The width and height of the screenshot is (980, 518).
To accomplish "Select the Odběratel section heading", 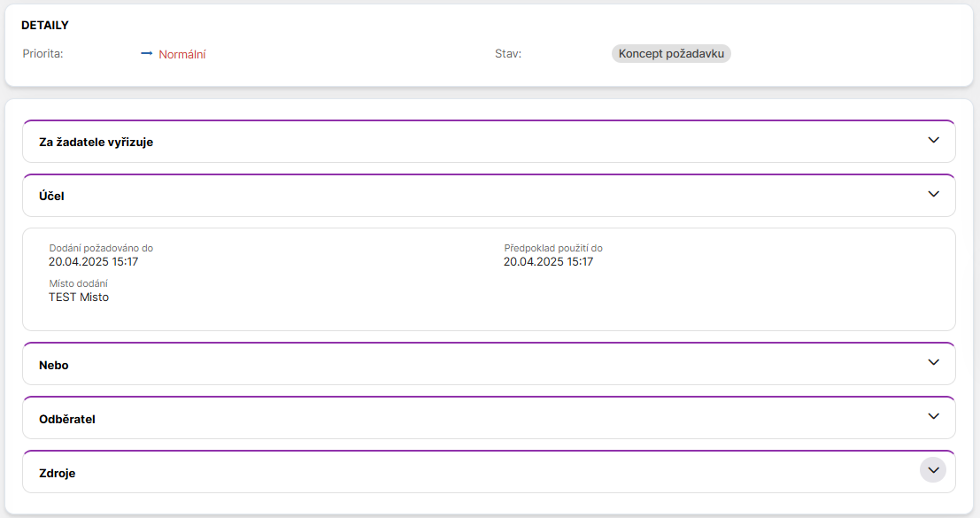I will 67,419.
